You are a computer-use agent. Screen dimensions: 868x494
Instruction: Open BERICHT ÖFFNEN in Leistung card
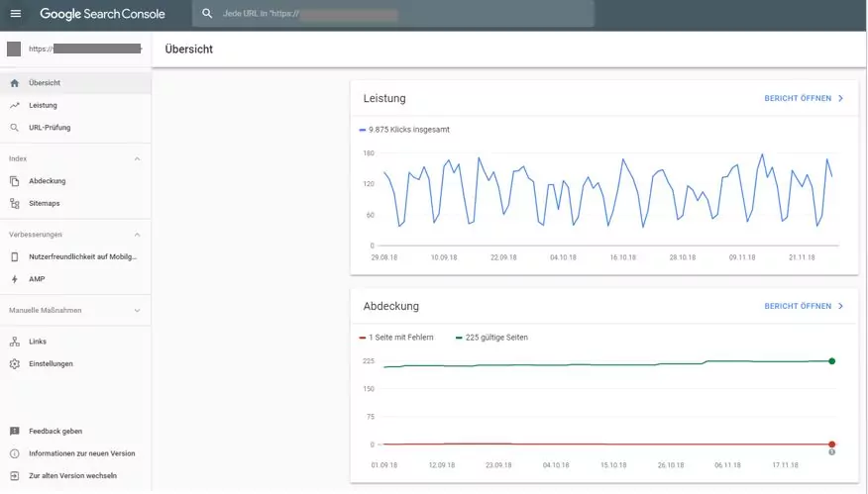[798, 98]
